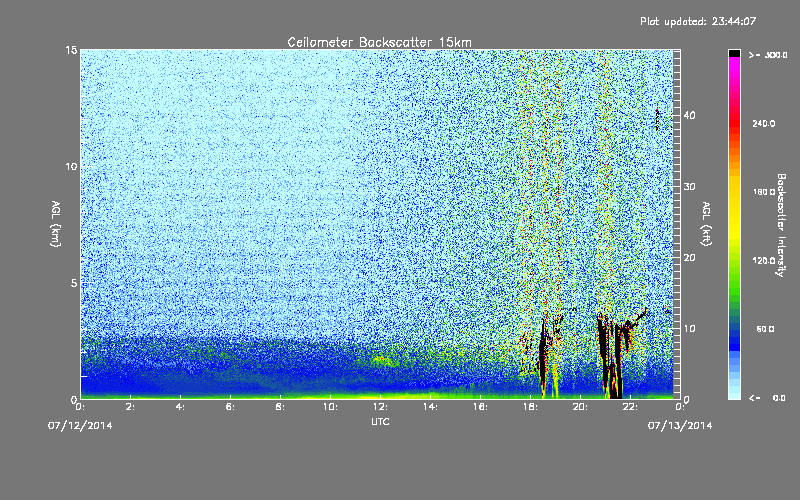Click the '12:' hour tick label
This screenshot has height=500, width=800.
click(x=380, y=407)
